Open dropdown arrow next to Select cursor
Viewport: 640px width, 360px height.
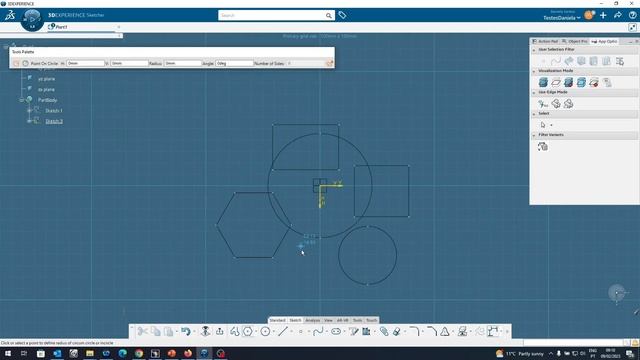[551, 125]
